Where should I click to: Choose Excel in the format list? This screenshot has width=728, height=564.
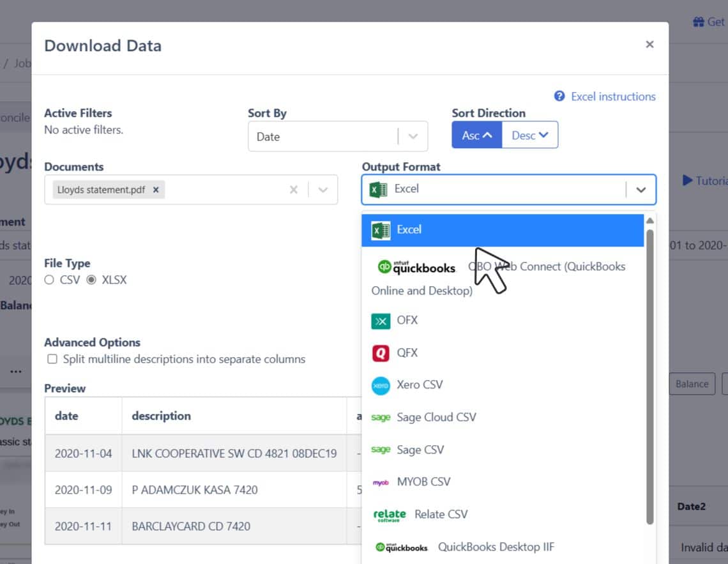503,230
